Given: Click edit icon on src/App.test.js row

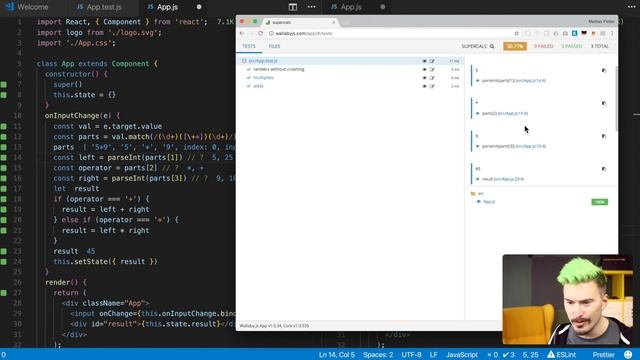Looking at the screenshot, I should point(432,61).
